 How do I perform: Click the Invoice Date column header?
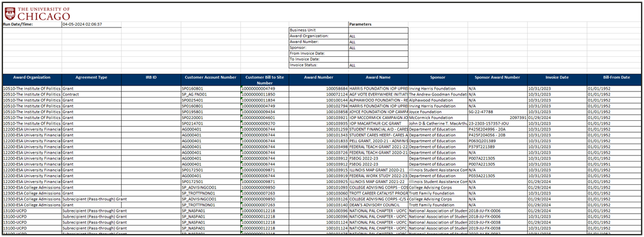[x=557, y=77]
